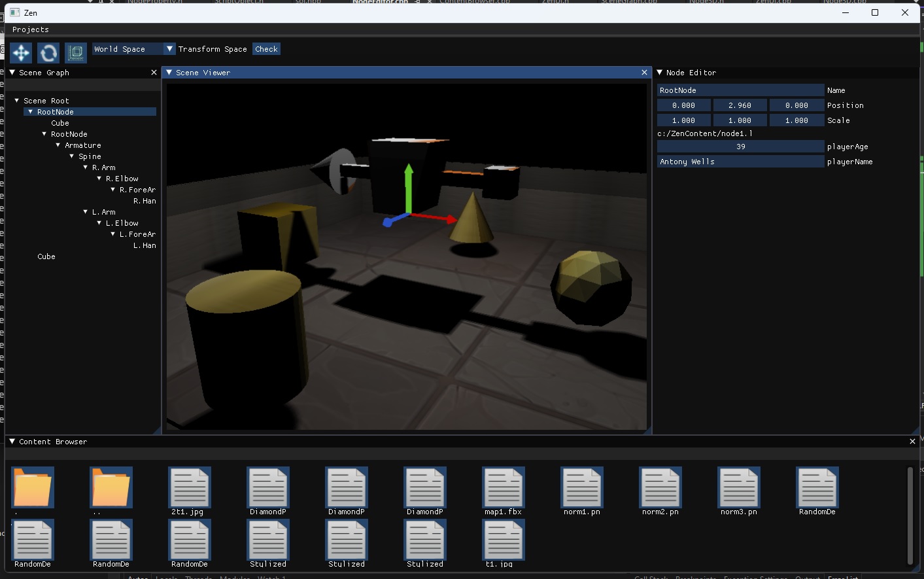Image resolution: width=924 pixels, height=579 pixels.
Task: Select the L.Han bone in tree
Action: click(145, 245)
